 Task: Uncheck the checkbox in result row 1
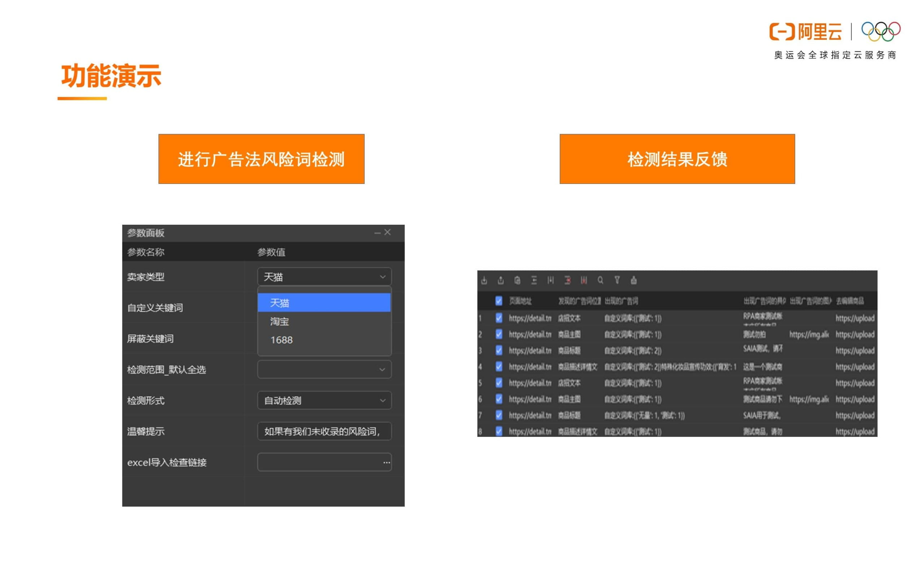pyautogui.click(x=498, y=318)
